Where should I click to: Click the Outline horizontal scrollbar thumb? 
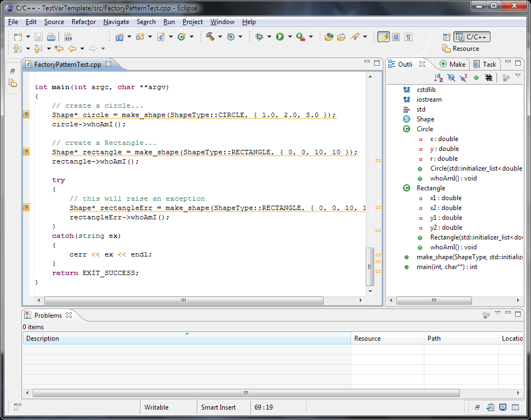pos(434,300)
